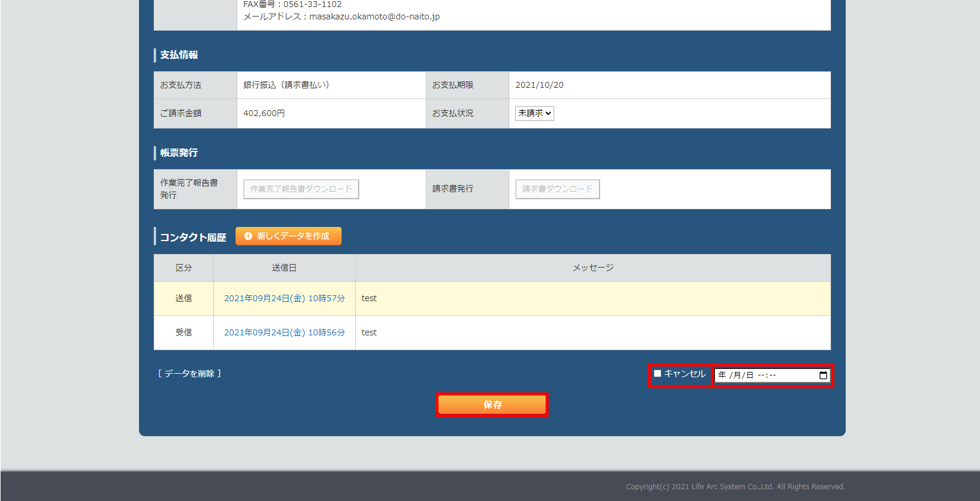The height and width of the screenshot is (501, 980).
Task: Click the plus icon for new data
Action: (248, 236)
